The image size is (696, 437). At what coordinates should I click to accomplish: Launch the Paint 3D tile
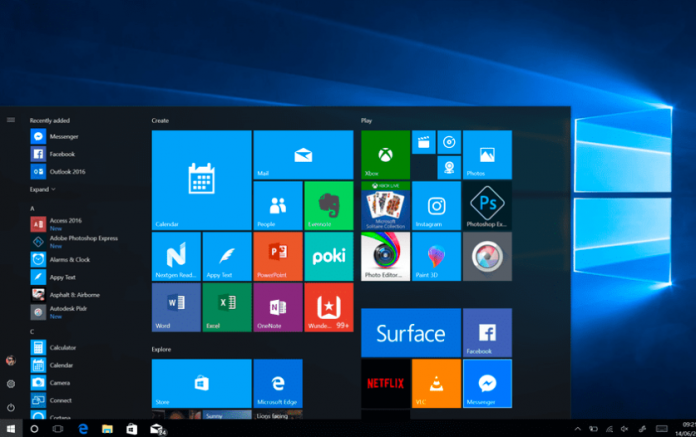tap(436, 256)
